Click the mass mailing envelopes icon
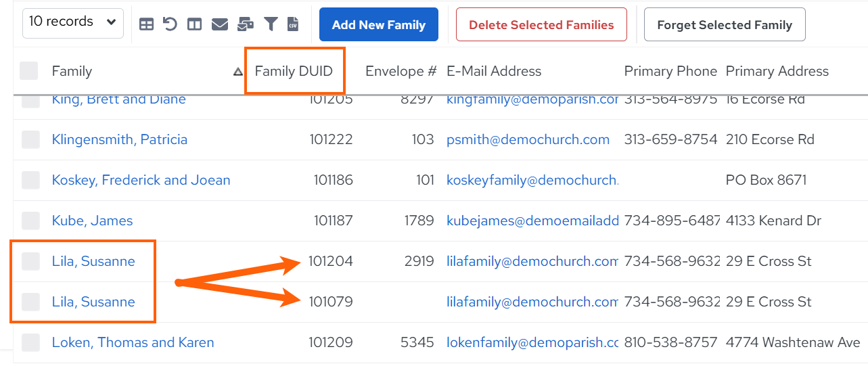The image size is (868, 366). 245,24
